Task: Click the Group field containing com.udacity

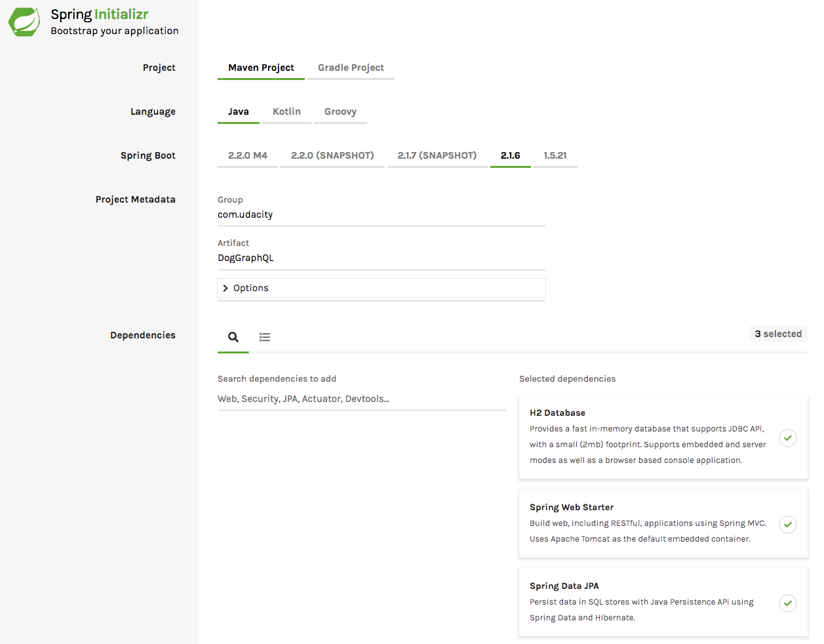Action: click(381, 214)
